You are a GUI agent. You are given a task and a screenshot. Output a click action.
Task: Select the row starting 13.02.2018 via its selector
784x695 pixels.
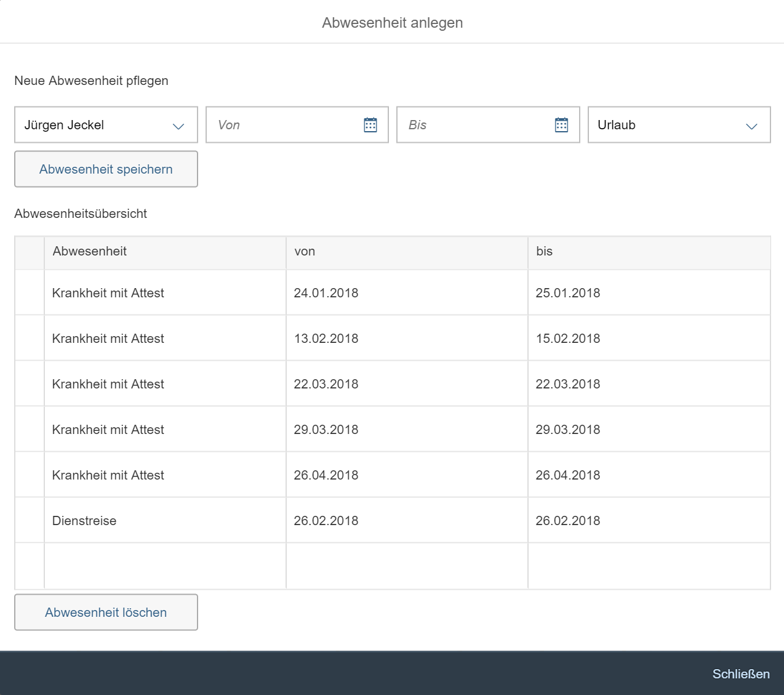[30, 339]
